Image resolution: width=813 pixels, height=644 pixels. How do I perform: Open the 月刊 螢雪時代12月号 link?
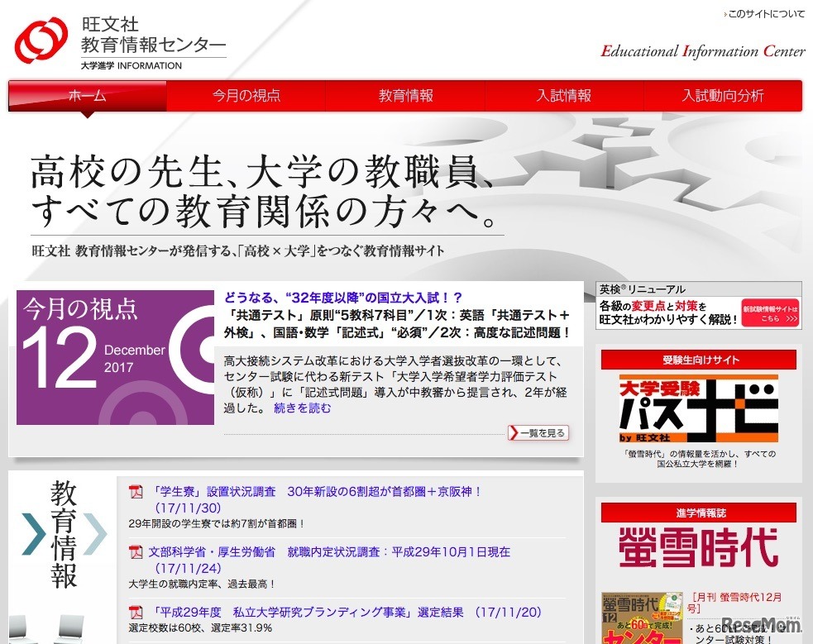[734, 602]
